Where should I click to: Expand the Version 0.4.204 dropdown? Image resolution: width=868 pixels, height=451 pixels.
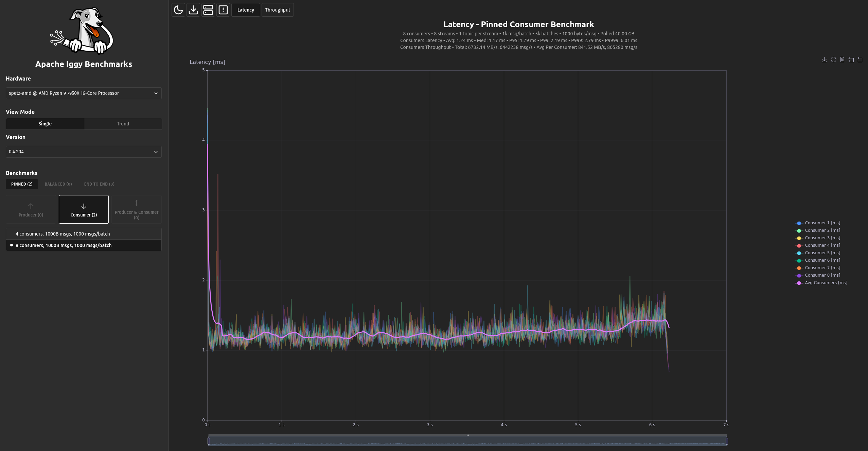click(x=84, y=152)
